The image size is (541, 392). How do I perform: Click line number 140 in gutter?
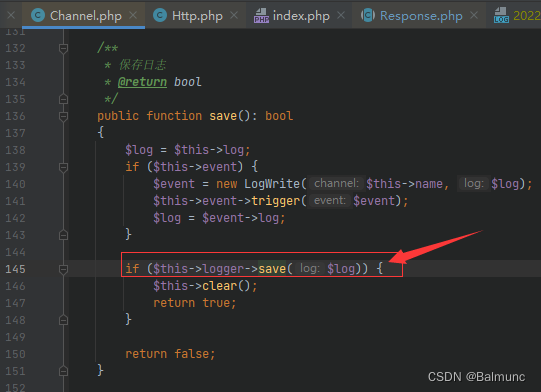pos(16,184)
